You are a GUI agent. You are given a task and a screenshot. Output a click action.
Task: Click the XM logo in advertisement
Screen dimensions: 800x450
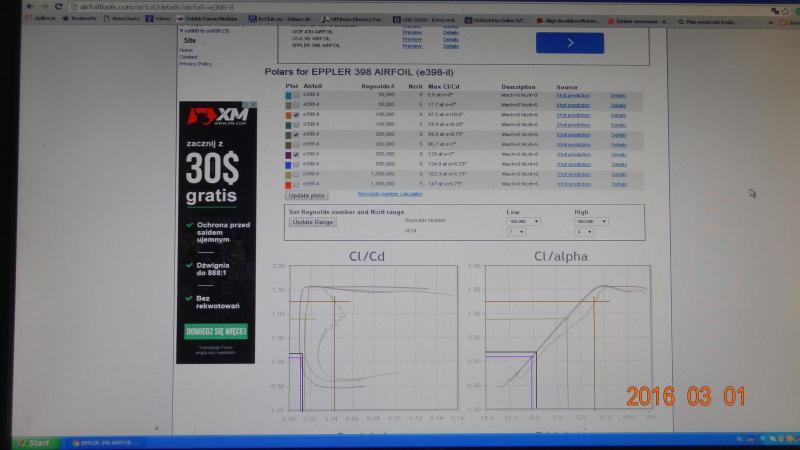(217, 117)
